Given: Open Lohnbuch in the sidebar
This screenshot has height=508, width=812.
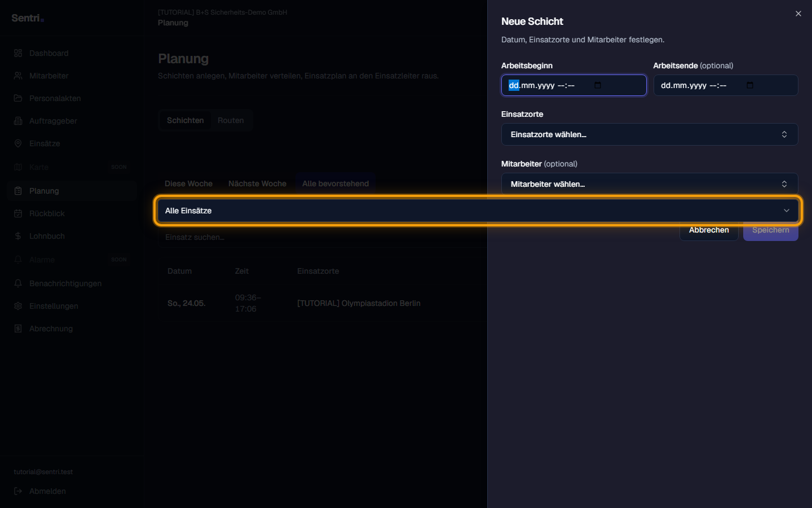Looking at the screenshot, I should tap(72, 236).
